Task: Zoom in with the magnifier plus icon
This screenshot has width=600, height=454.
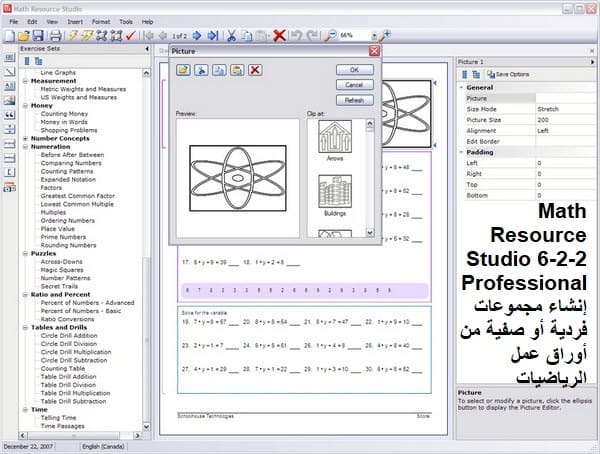Action: click(x=385, y=36)
